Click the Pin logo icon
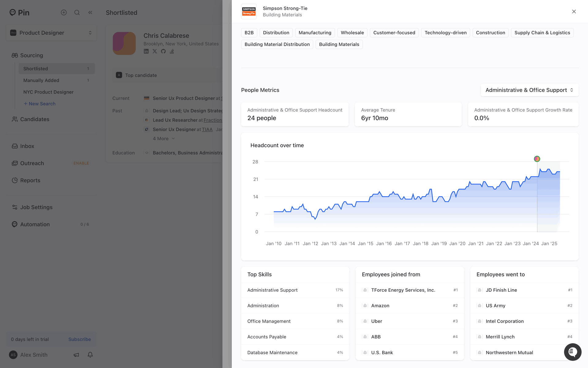The height and width of the screenshot is (368, 588). (x=13, y=13)
